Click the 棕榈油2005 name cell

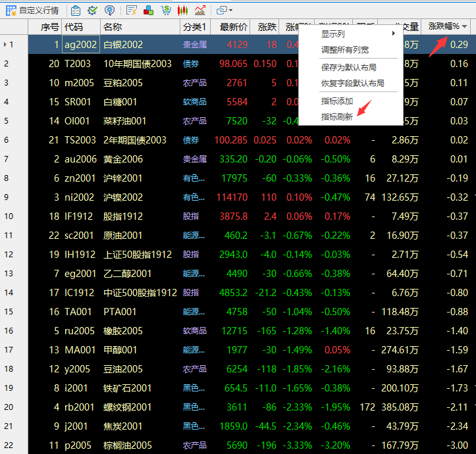tap(128, 445)
